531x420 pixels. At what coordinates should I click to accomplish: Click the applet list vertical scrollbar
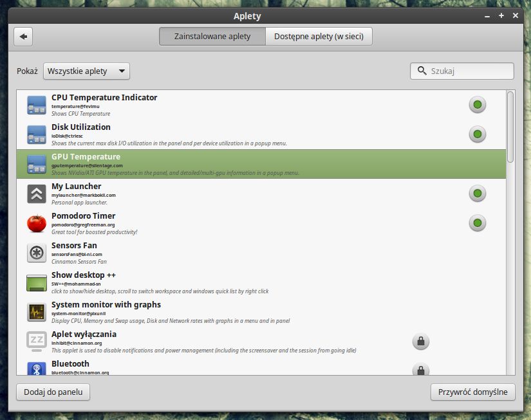510,127
